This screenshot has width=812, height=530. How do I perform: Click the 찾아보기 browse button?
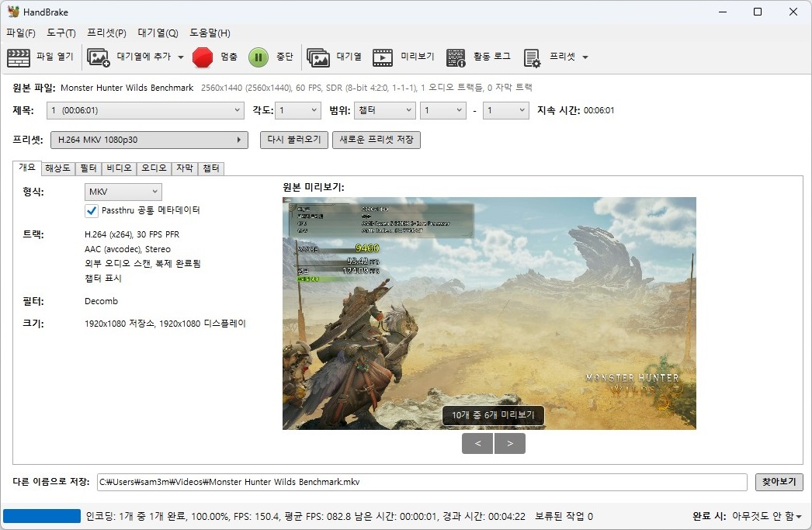click(x=779, y=482)
